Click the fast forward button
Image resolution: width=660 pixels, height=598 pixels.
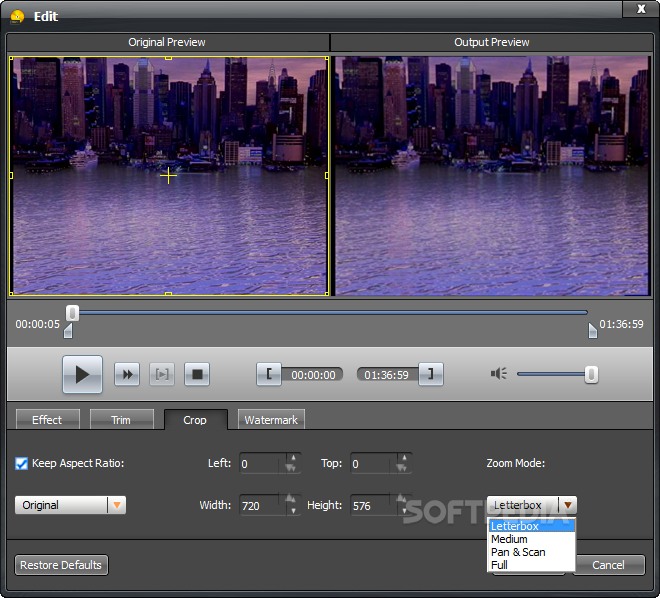pos(127,374)
